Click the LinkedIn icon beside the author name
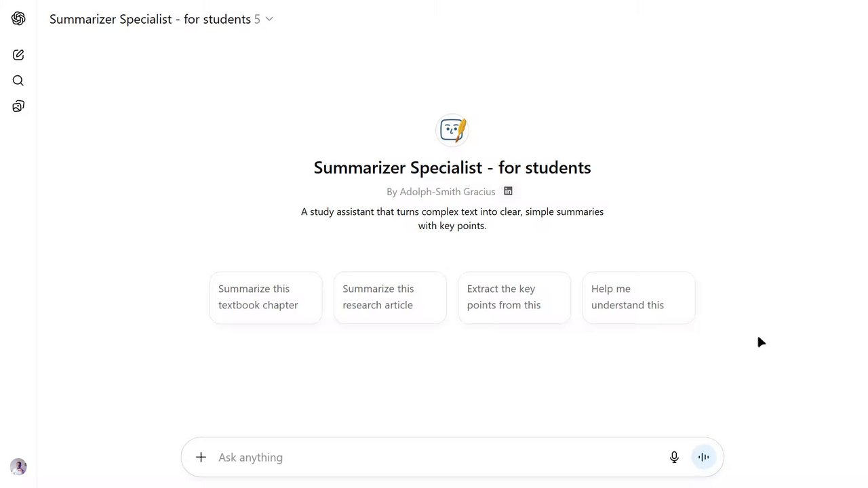Image resolution: width=868 pixels, height=488 pixels. pyautogui.click(x=508, y=191)
